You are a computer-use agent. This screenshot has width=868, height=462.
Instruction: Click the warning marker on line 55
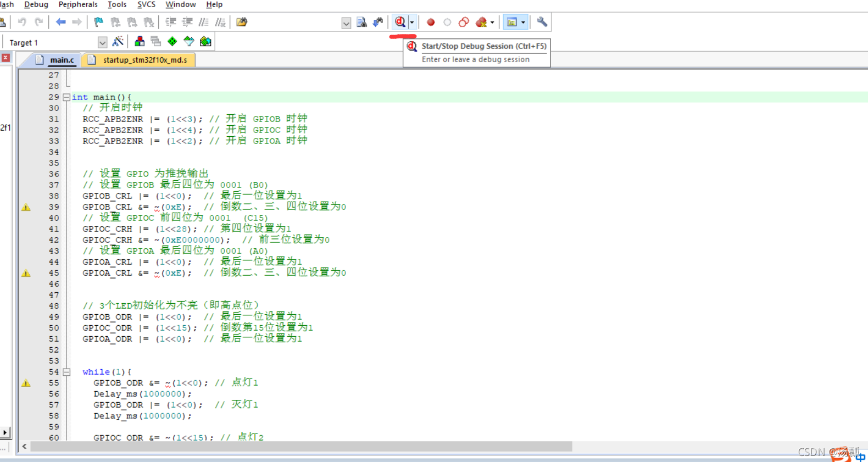(26, 383)
